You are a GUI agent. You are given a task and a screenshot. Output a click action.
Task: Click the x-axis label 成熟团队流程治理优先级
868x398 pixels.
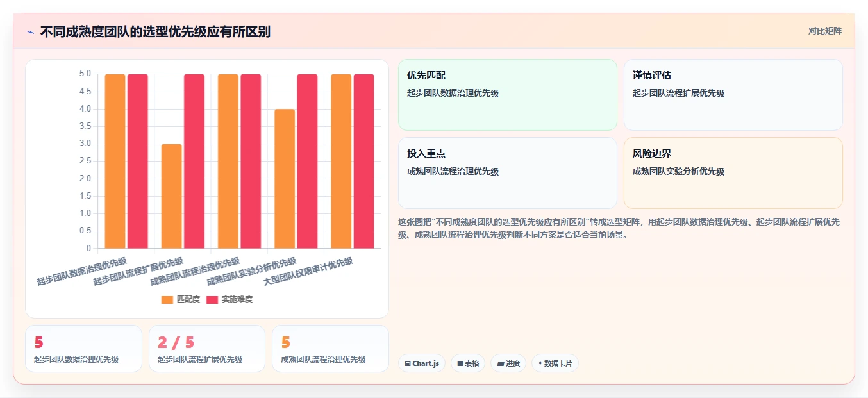click(x=196, y=271)
